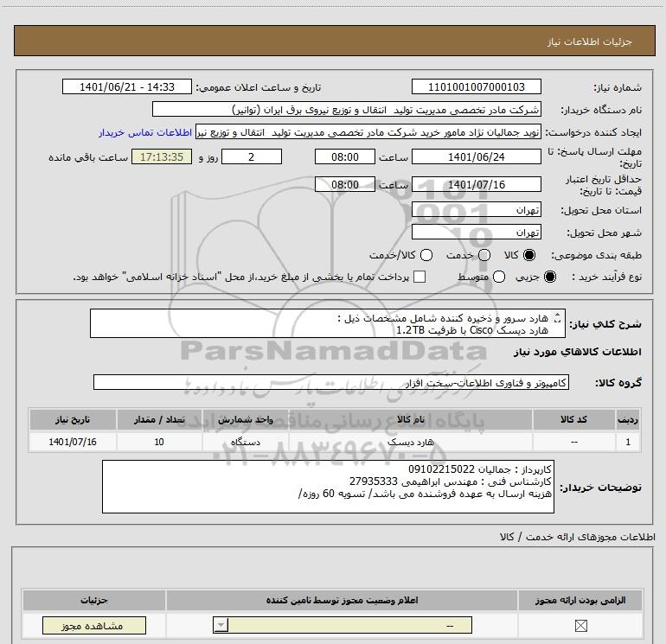
Task: Select the متوسط purchase type radio
Action: (x=499, y=277)
